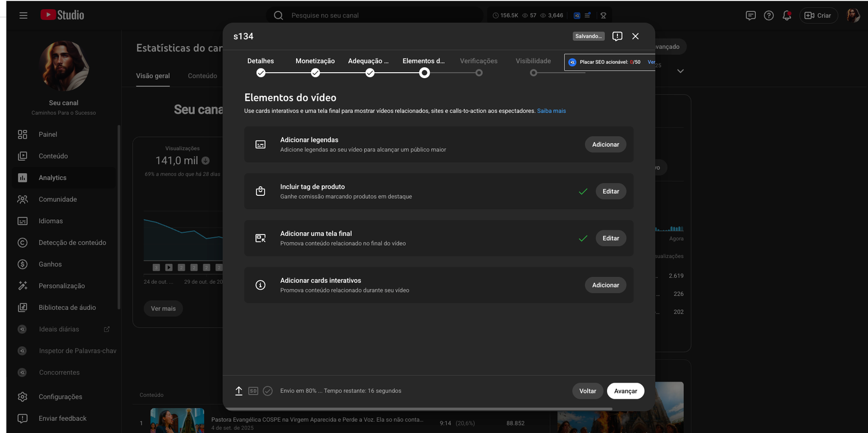Click the '156.5K' stat in top bar
The image size is (868, 433).
point(506,15)
